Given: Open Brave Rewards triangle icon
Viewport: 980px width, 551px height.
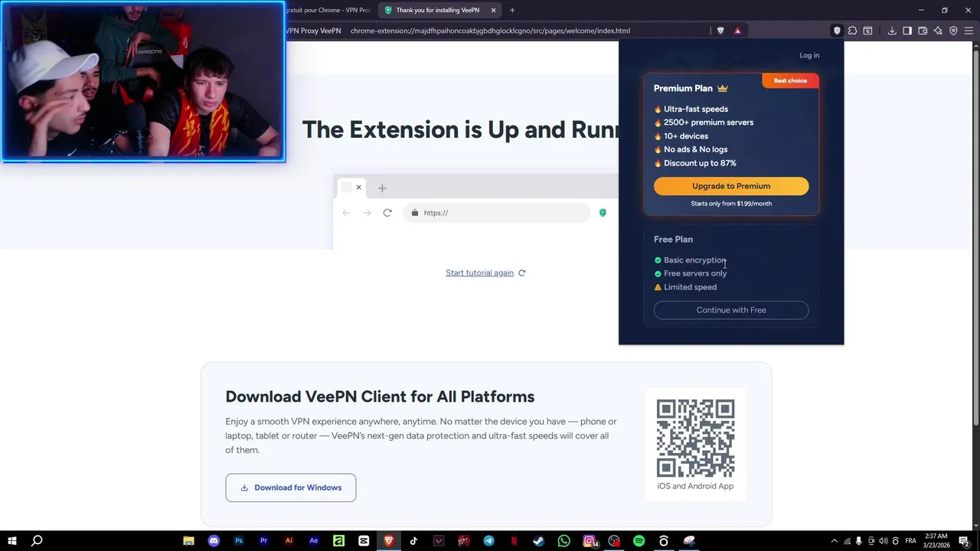Looking at the screenshot, I should coord(737,31).
